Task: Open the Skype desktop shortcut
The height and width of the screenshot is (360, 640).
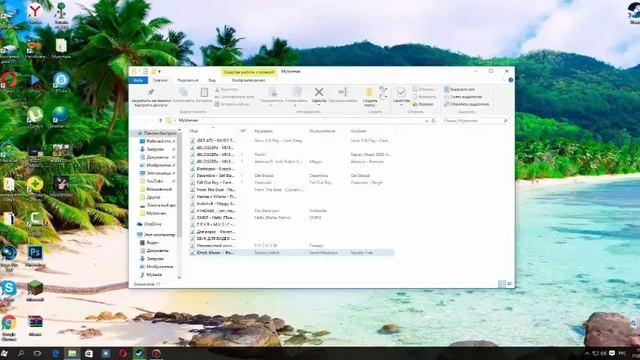Action: click(x=9, y=291)
